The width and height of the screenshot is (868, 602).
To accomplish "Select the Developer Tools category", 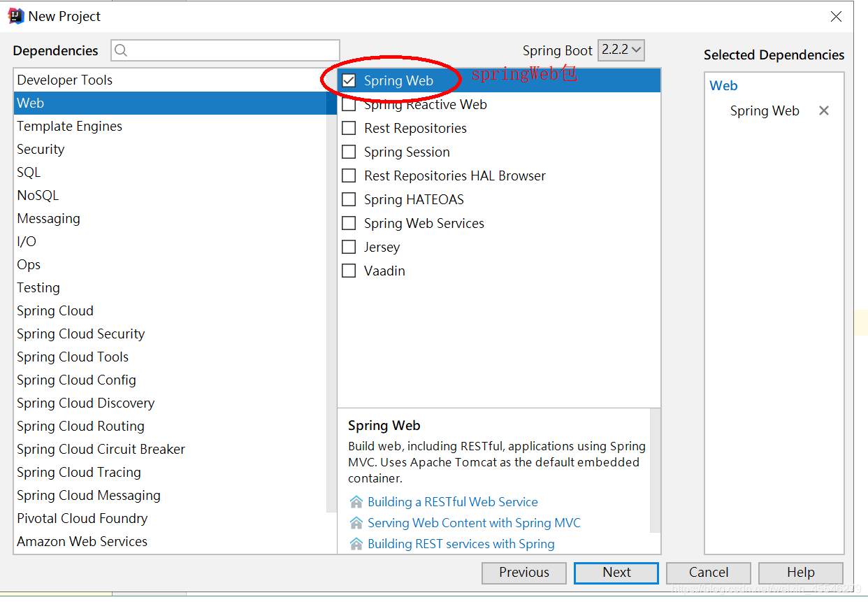I will coord(171,80).
